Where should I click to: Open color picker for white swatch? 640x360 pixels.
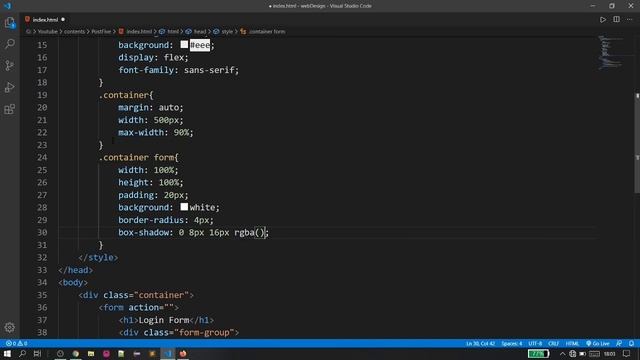point(184,207)
